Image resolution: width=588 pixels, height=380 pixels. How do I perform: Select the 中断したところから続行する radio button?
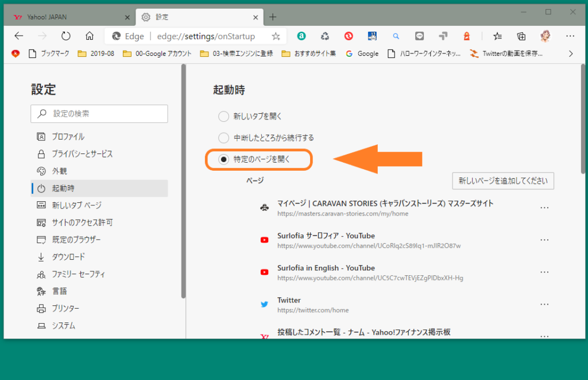tap(223, 138)
